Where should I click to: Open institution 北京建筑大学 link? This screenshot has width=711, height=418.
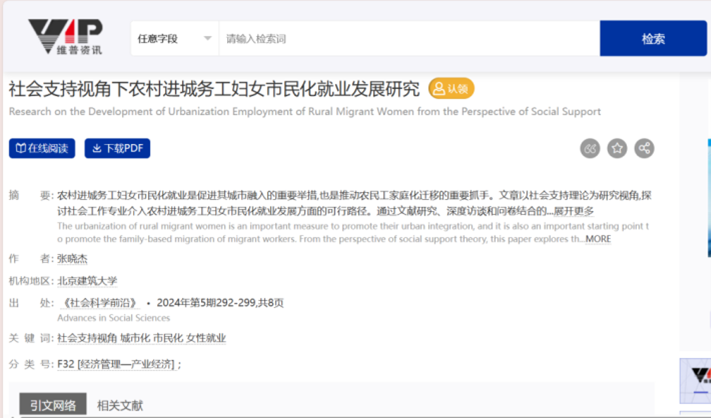(87, 281)
